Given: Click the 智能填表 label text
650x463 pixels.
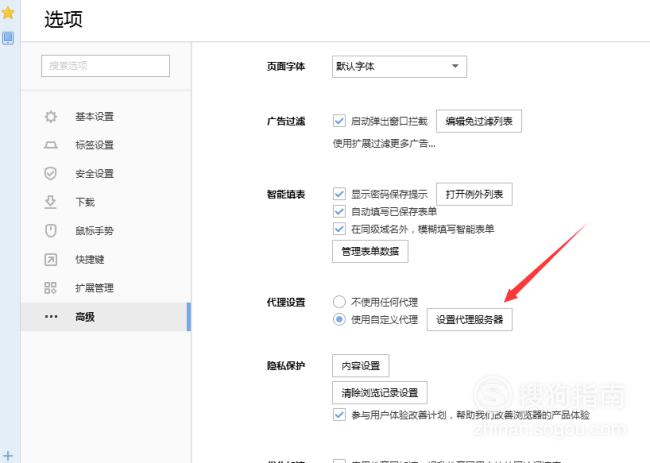Looking at the screenshot, I should (286, 194).
